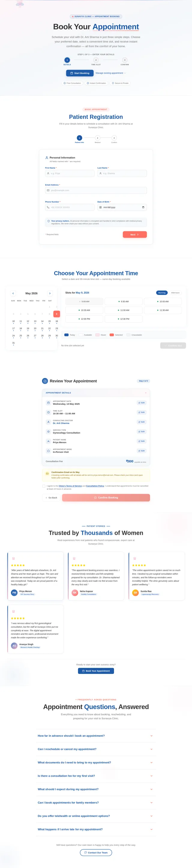Open the Date of Birth calendar picker icon
This screenshot has height=868, width=192.
pos(143,207)
